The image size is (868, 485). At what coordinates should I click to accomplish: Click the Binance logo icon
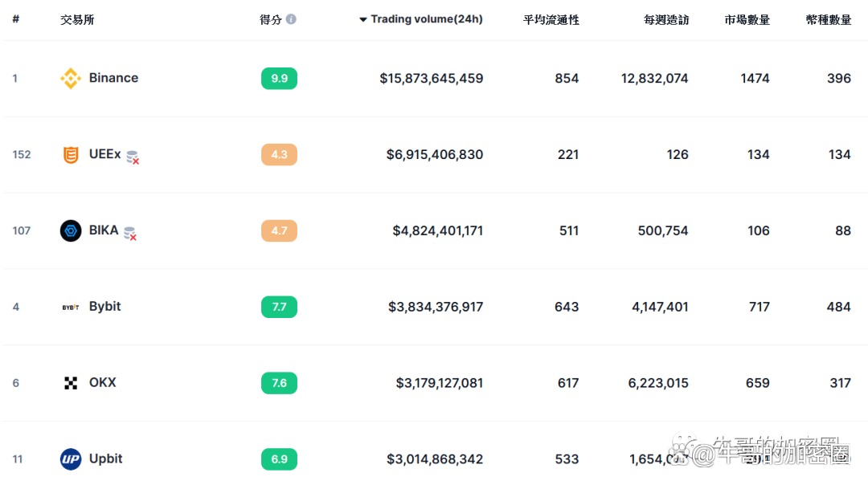tap(70, 78)
